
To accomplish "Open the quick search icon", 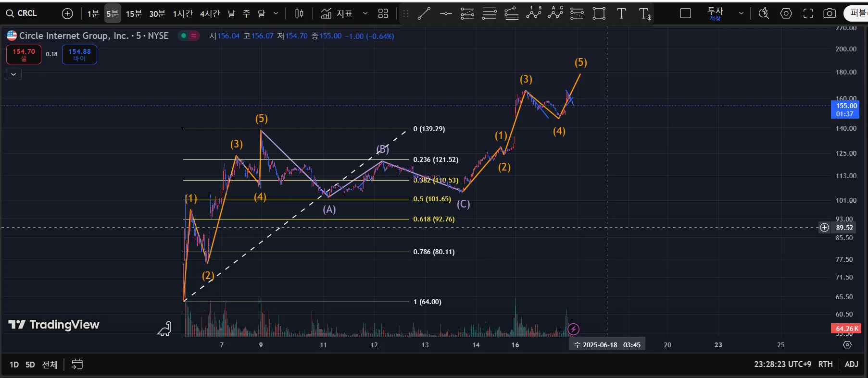I will (764, 13).
